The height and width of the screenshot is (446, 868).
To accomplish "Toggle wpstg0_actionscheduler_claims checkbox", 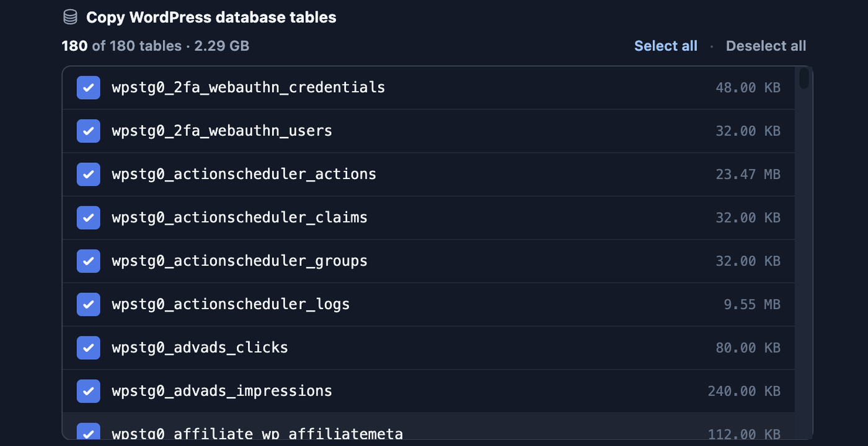I will (88, 217).
